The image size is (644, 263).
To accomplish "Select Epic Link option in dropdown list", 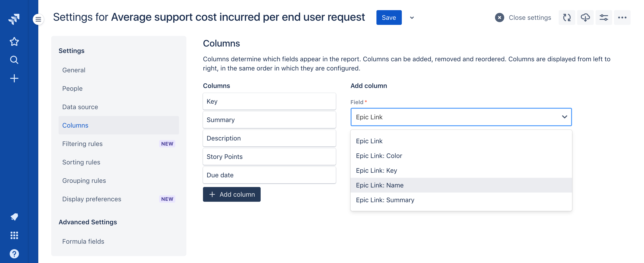I will [x=461, y=141].
